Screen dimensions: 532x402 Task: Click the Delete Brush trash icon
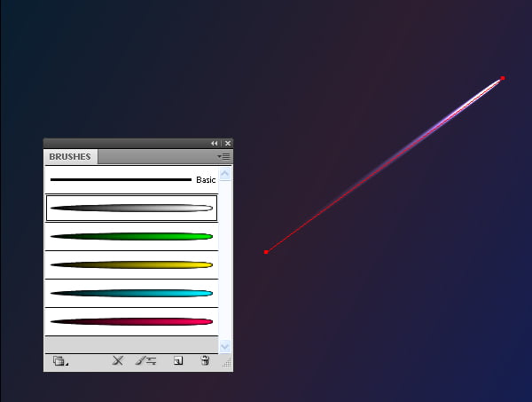tap(205, 360)
